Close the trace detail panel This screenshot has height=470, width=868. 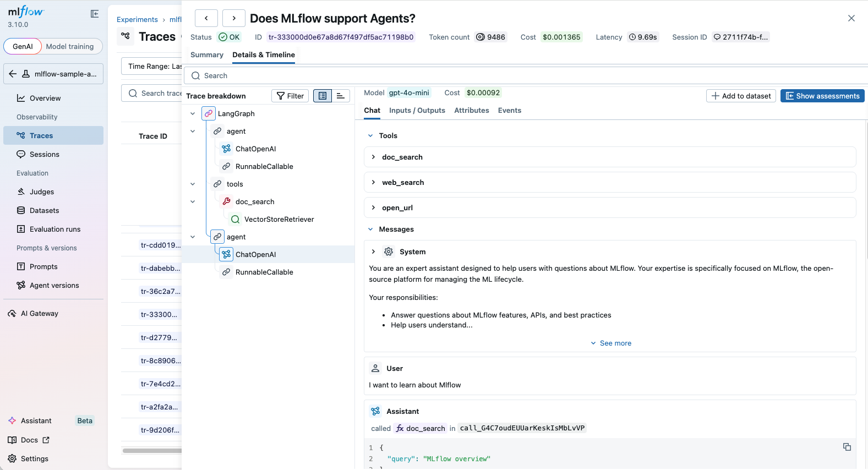851,18
